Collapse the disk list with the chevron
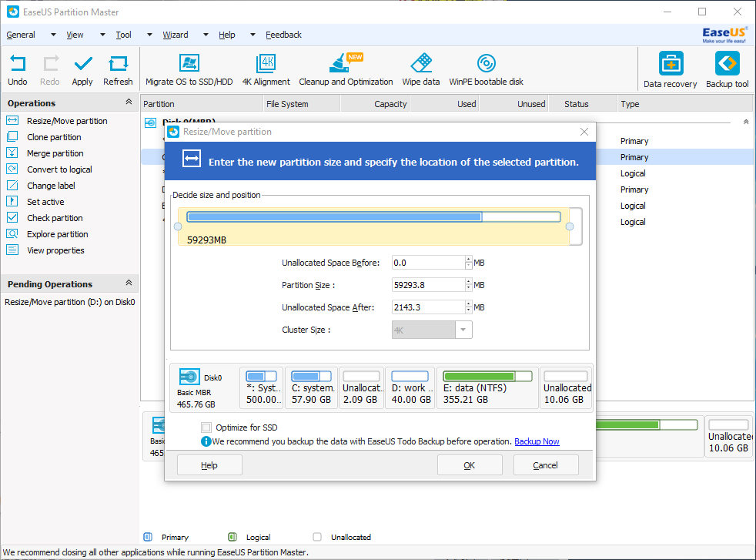 pyautogui.click(x=746, y=122)
